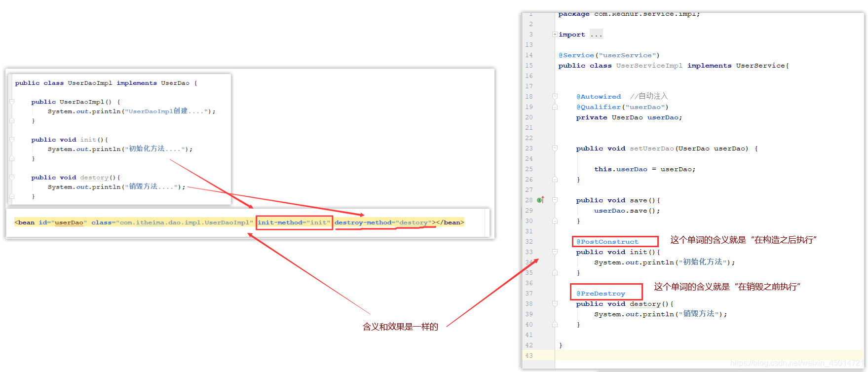Click 'private UserDao userDao;' field declaration
Image resolution: width=868 pixels, height=372 pixels.
[629, 117]
